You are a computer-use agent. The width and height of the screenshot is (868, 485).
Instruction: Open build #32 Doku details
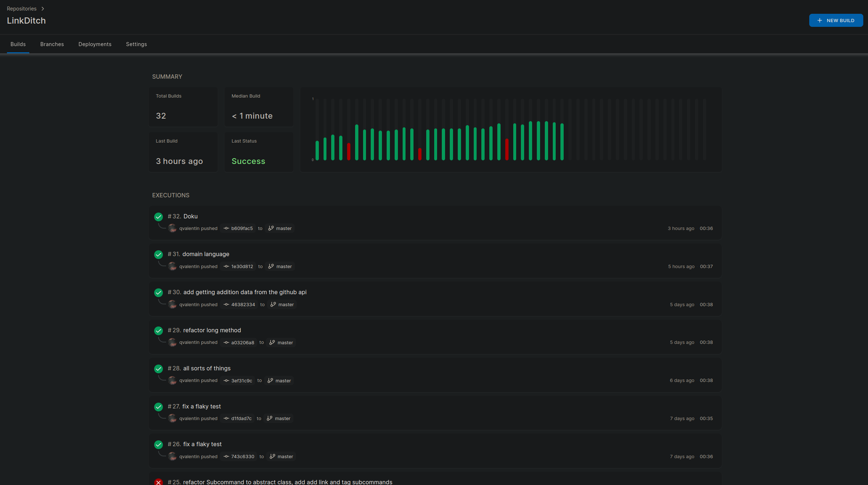(190, 216)
